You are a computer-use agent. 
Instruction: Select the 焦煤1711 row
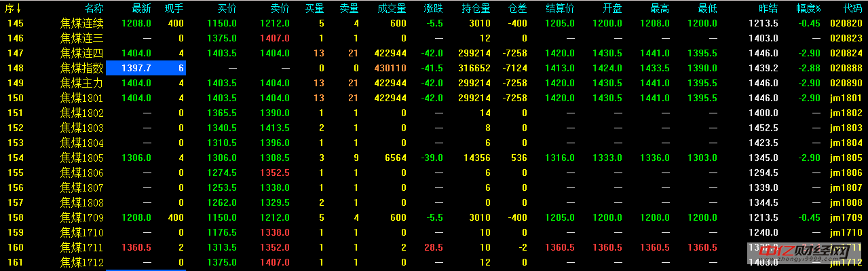tap(434, 247)
